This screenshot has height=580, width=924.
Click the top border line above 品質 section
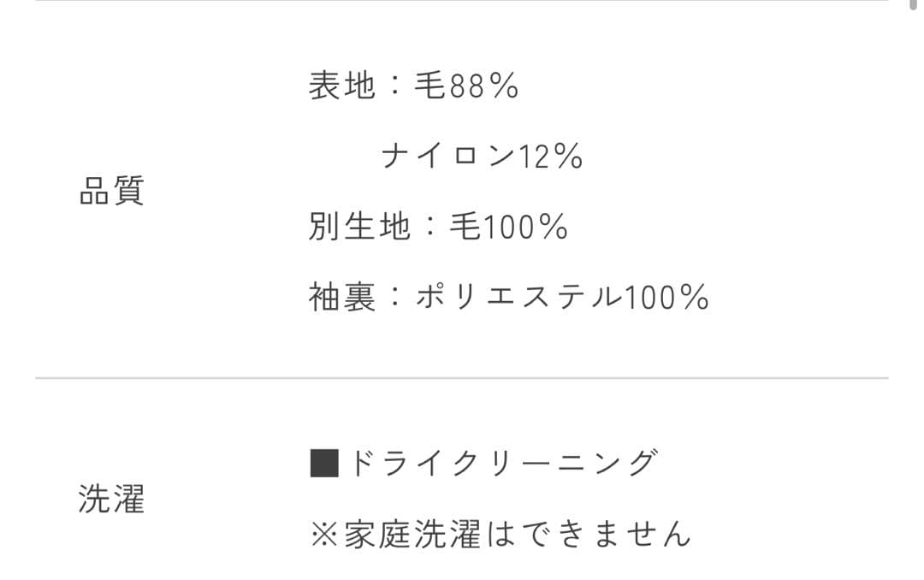[x=462, y=1]
